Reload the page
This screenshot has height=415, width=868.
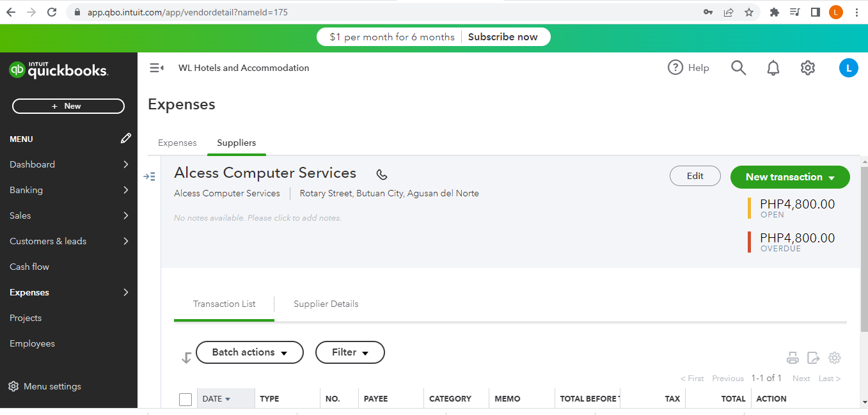(x=52, y=12)
